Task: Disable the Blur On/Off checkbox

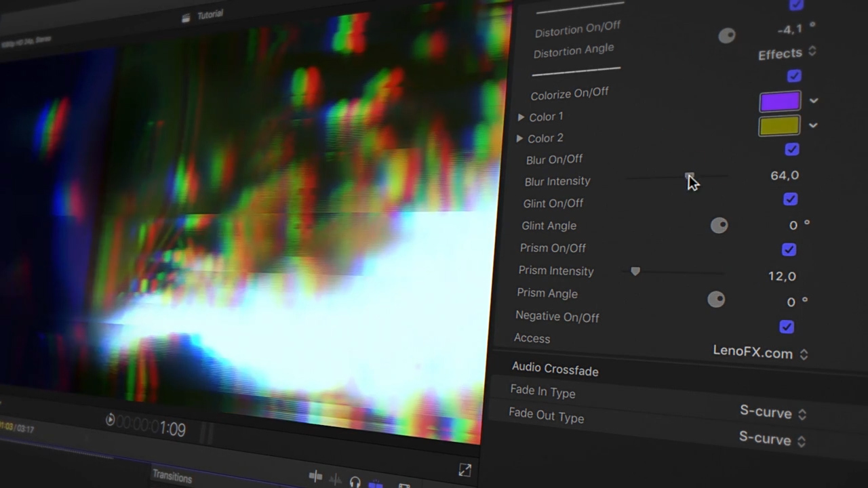Action: [791, 149]
